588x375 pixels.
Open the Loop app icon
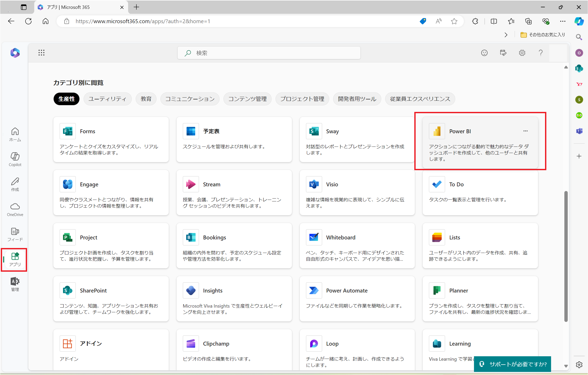[314, 344]
